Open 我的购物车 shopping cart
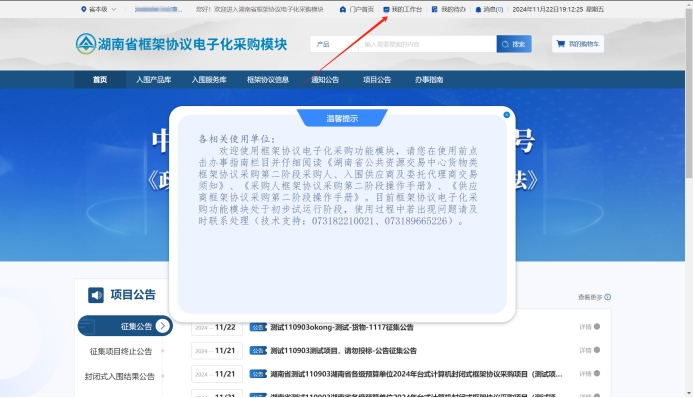This screenshot has width=693, height=398. click(578, 44)
